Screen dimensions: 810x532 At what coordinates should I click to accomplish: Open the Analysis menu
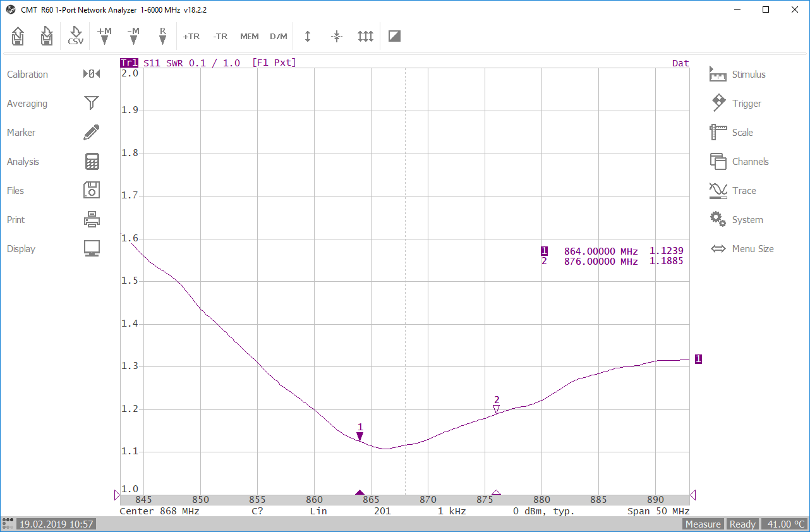tap(23, 162)
